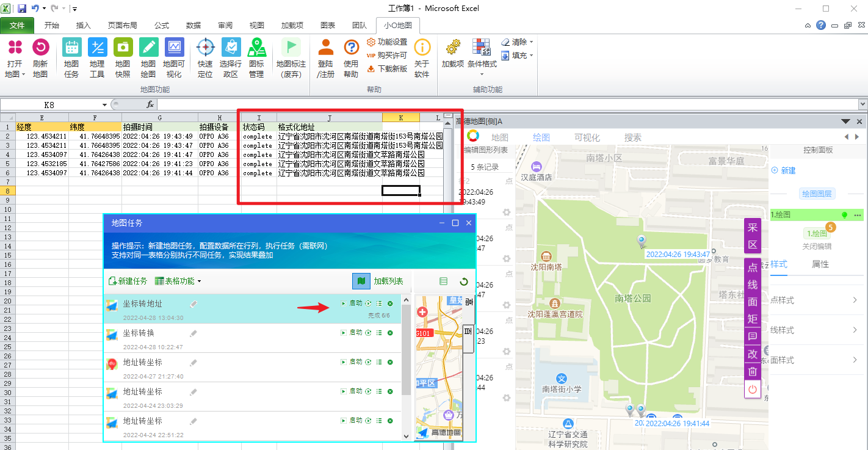868x450 pixels.
Task: Open the 地图绘图 drawing tool
Action: [148, 59]
